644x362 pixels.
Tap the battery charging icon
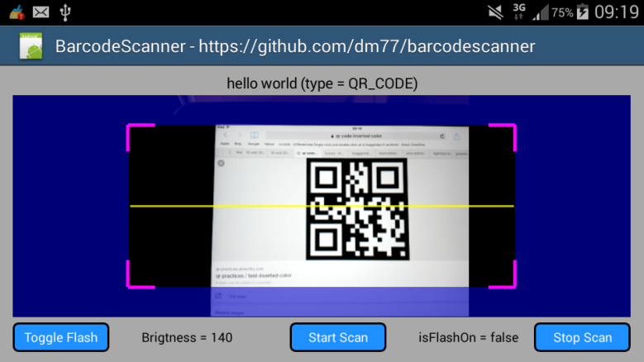click(x=582, y=12)
